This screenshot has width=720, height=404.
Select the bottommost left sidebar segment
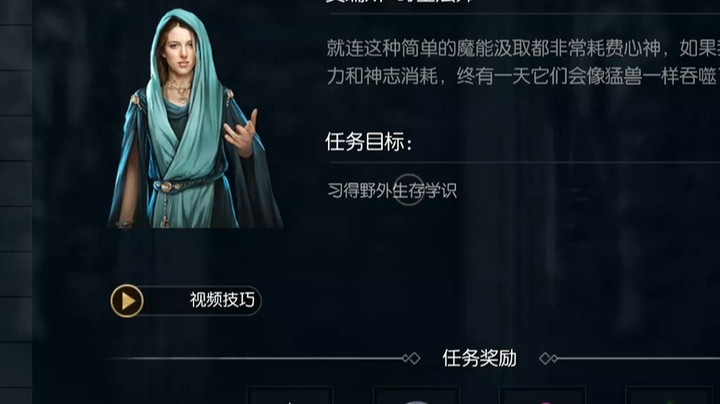click(16, 396)
